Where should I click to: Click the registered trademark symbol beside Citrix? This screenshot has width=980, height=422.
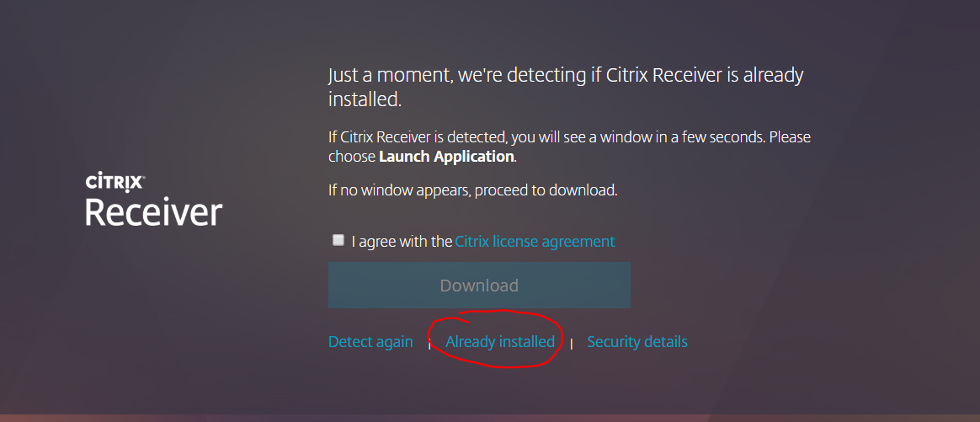pos(144,178)
